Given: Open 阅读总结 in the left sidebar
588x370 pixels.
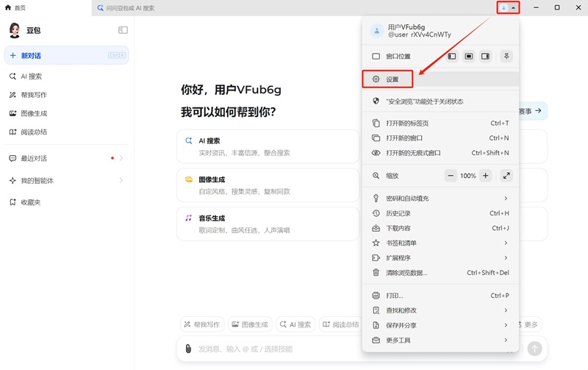Looking at the screenshot, I should click(66, 132).
